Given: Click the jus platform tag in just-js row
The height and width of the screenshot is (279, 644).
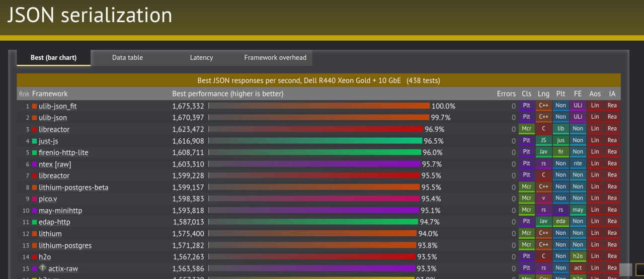Looking at the screenshot, I should pyautogui.click(x=560, y=141).
